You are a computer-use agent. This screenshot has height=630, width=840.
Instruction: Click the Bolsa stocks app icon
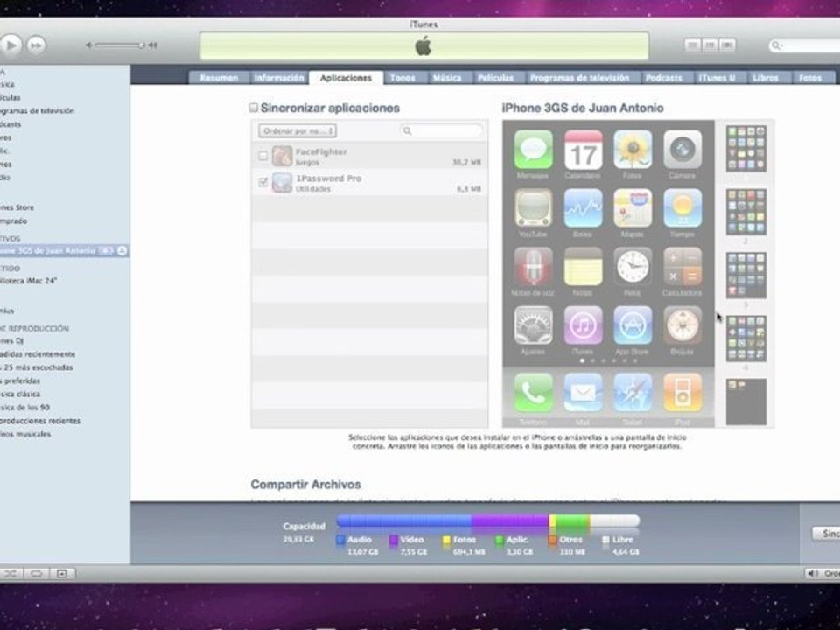pyautogui.click(x=583, y=208)
